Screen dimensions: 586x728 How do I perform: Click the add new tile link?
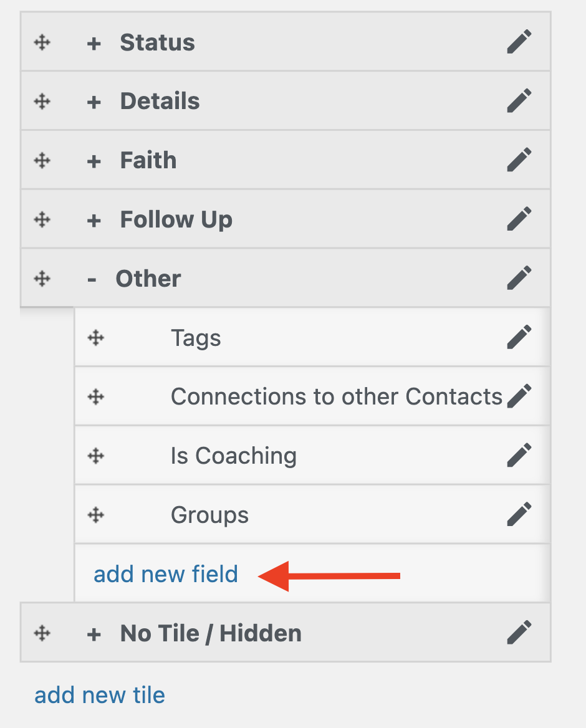[x=100, y=694]
